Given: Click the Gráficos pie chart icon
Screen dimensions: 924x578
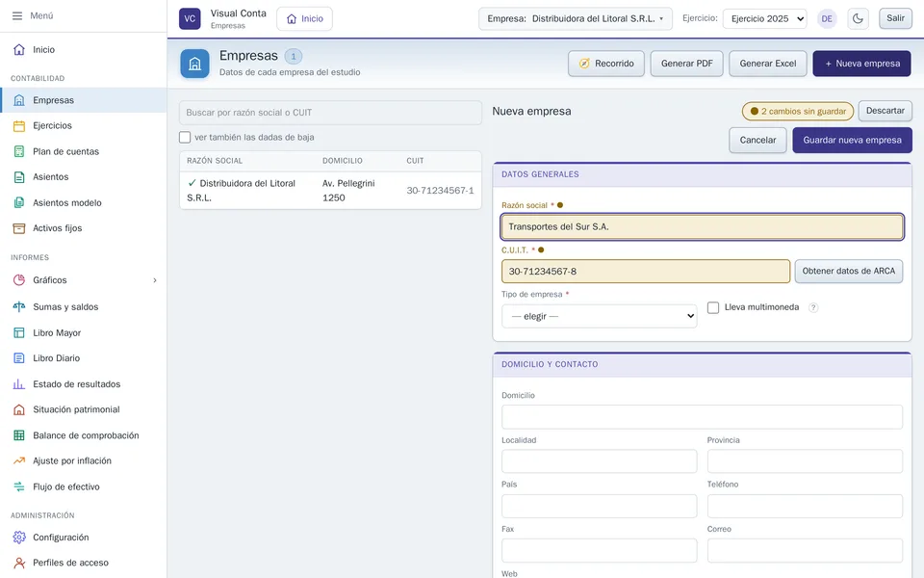Looking at the screenshot, I should click(x=19, y=280).
